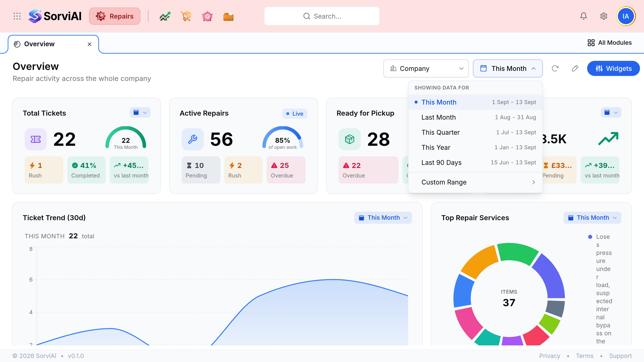Expand the Company scope dropdown
The image size is (644, 362).
pyautogui.click(x=426, y=68)
